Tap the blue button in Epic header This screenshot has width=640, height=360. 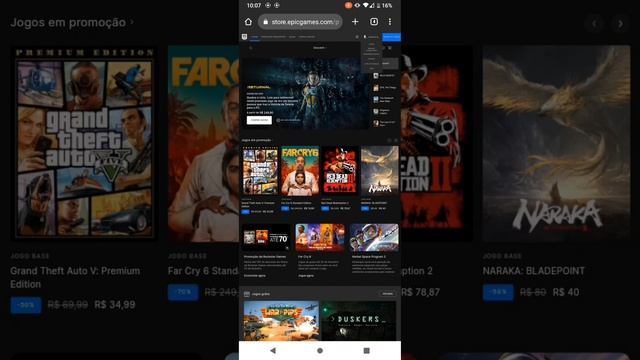pos(391,37)
